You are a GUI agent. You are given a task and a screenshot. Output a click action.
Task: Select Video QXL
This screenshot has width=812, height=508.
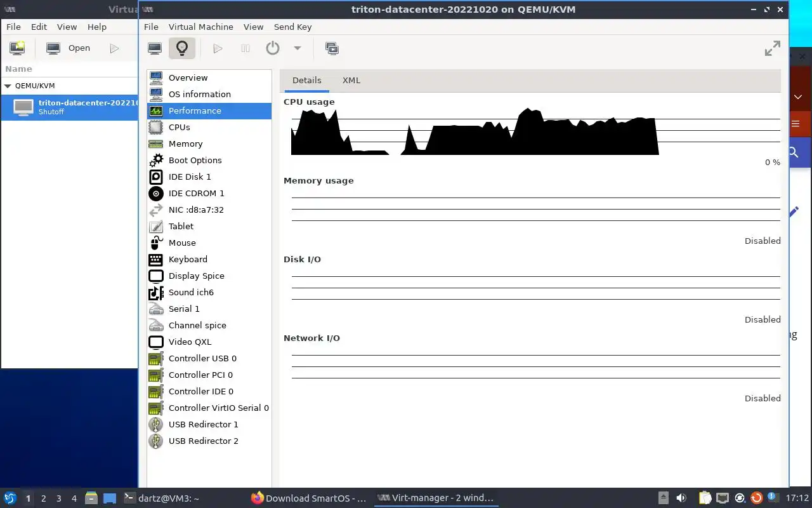coord(209,342)
